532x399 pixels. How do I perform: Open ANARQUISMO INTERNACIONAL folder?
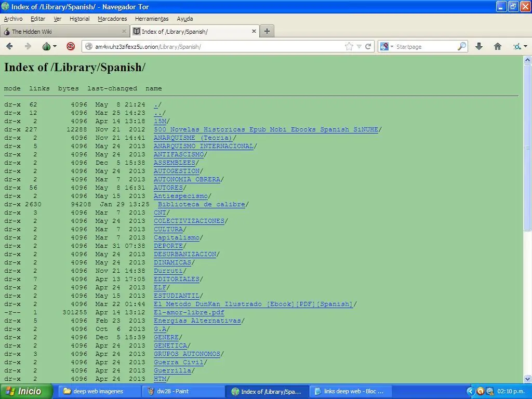(204, 146)
